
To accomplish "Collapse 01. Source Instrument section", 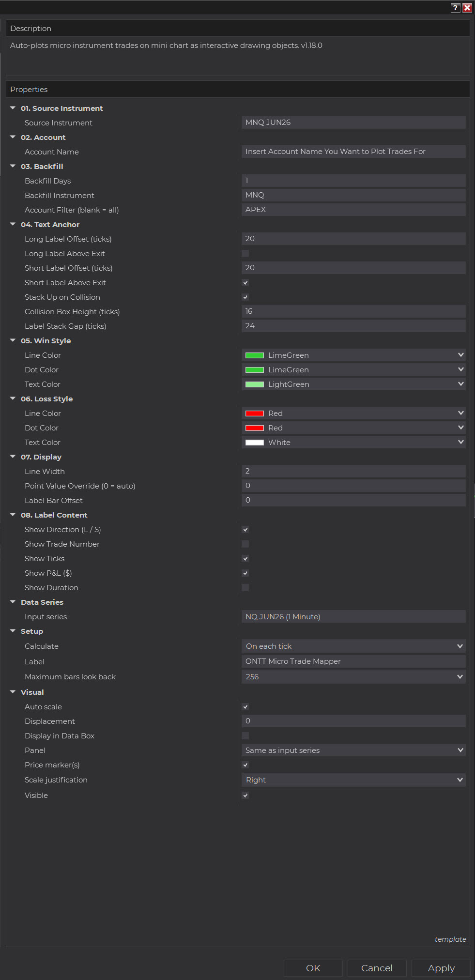I will coord(13,108).
